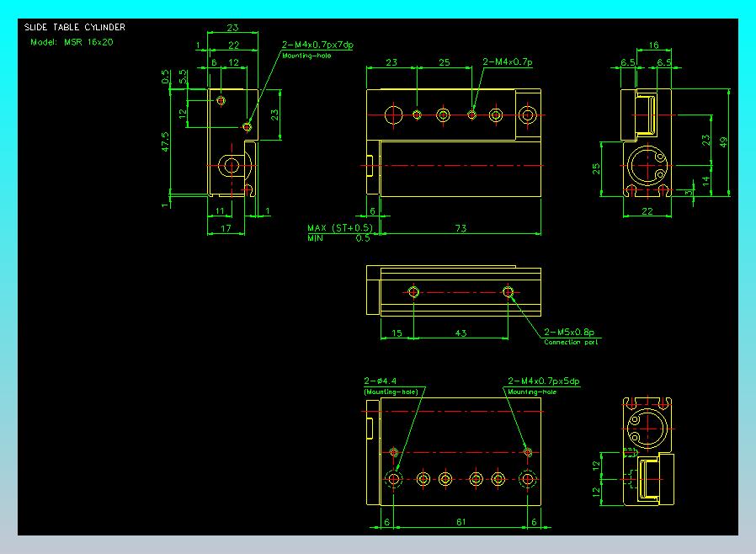This screenshot has height=554, width=756.
Task: Select the '2-ø4.4' hole callout
Action: (x=380, y=381)
